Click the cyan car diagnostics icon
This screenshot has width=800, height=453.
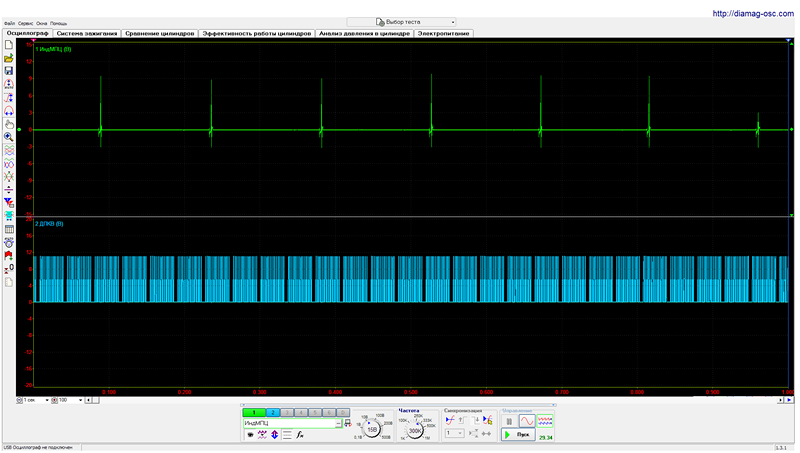[x=9, y=216]
